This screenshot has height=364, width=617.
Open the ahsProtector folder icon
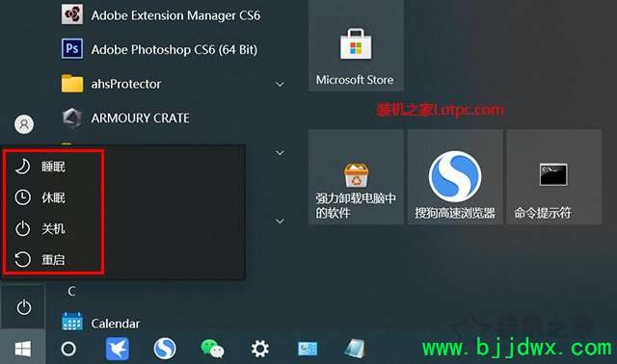pos(72,84)
